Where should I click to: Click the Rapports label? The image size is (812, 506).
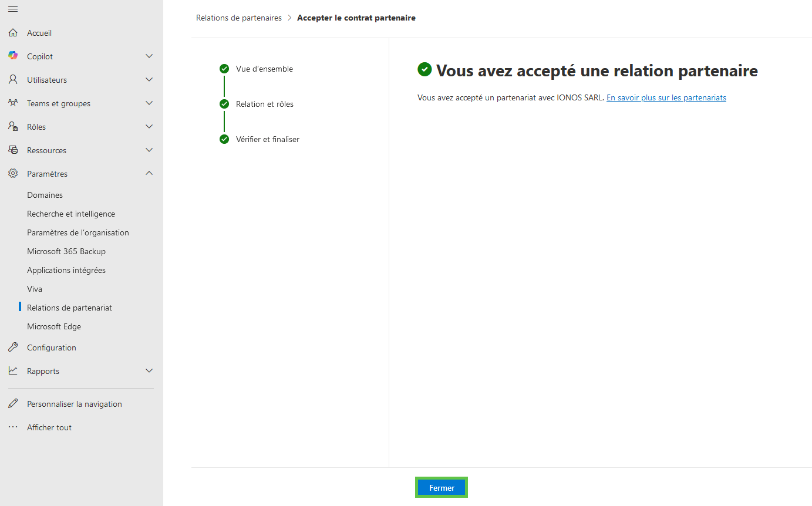(43, 371)
